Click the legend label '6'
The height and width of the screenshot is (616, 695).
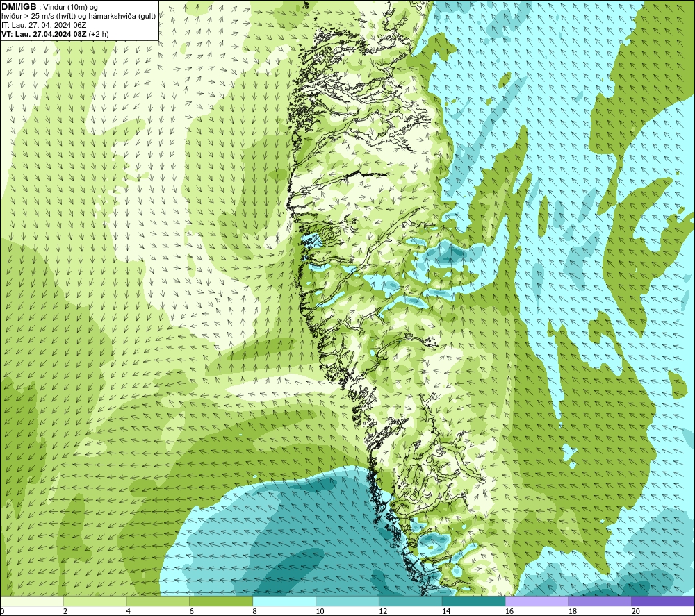click(192, 611)
